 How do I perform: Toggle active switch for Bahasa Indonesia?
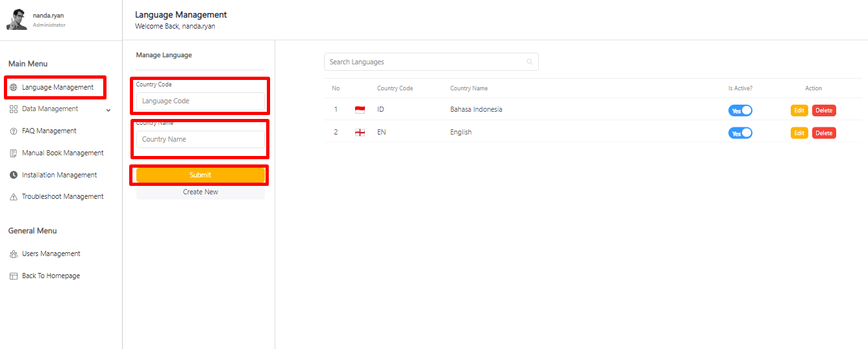click(x=740, y=110)
